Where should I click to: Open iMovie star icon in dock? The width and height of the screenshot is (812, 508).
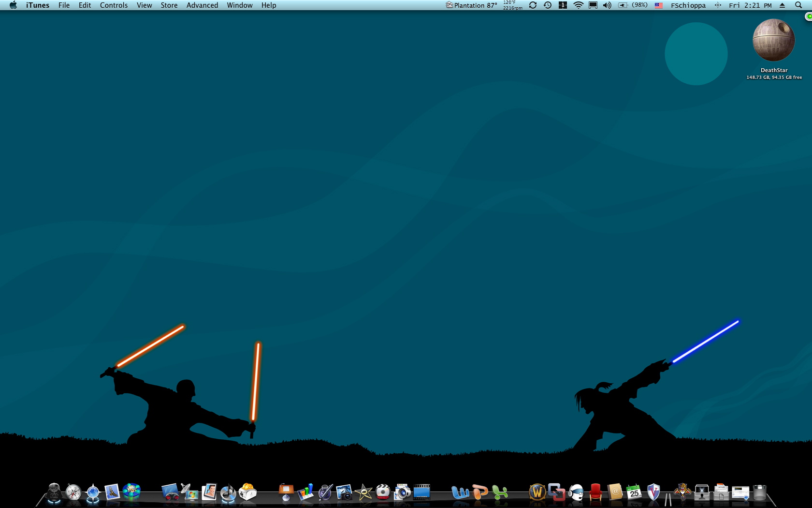(x=363, y=493)
